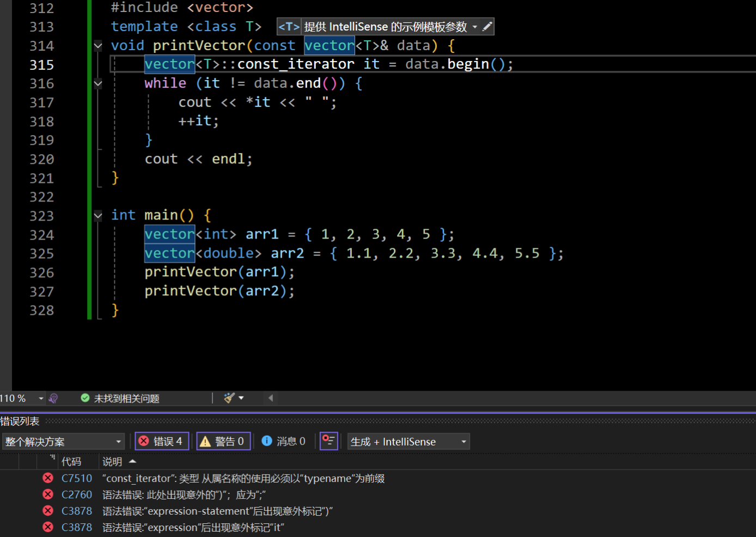Click the green checkmark no-issues status icon
756x537 pixels.
click(85, 398)
